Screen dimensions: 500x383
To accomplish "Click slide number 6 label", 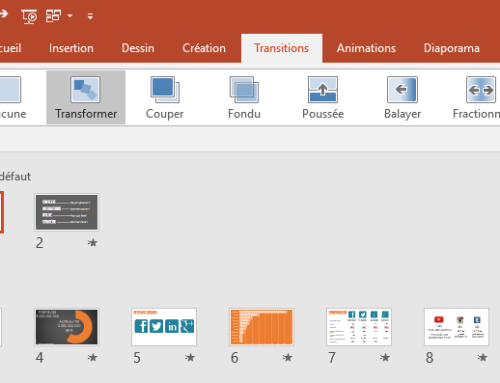I will 234,358.
